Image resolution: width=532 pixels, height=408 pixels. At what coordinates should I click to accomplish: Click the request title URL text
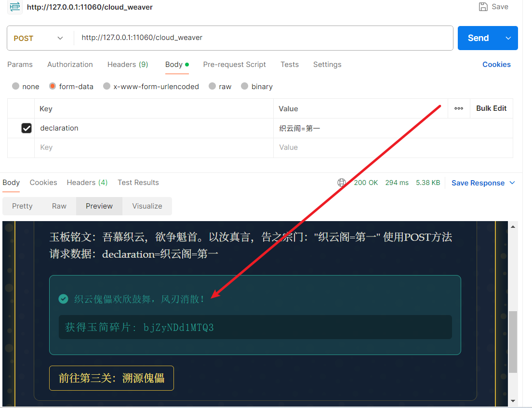pyautogui.click(x=90, y=7)
